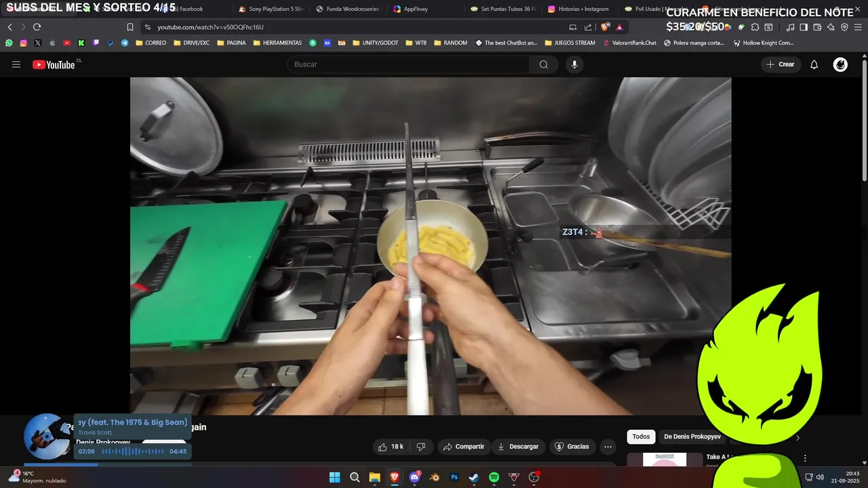Open Brave Leo AI sparkle icon
The width and height of the screenshot is (868, 488).
coord(831,27)
